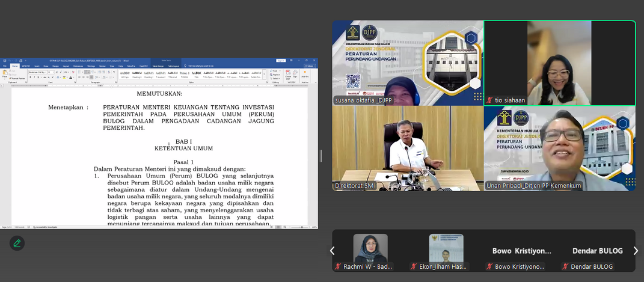Switch to the References tab
The image size is (644, 282).
78,66
